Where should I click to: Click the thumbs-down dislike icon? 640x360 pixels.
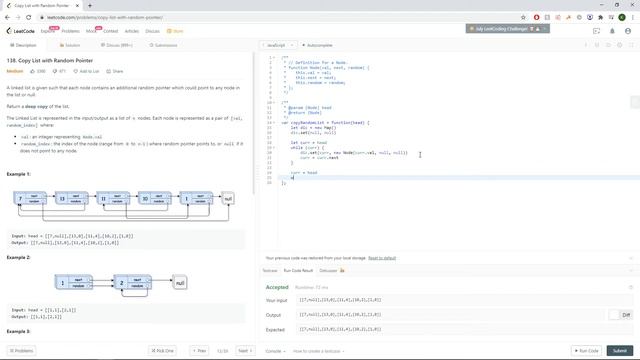54,71
